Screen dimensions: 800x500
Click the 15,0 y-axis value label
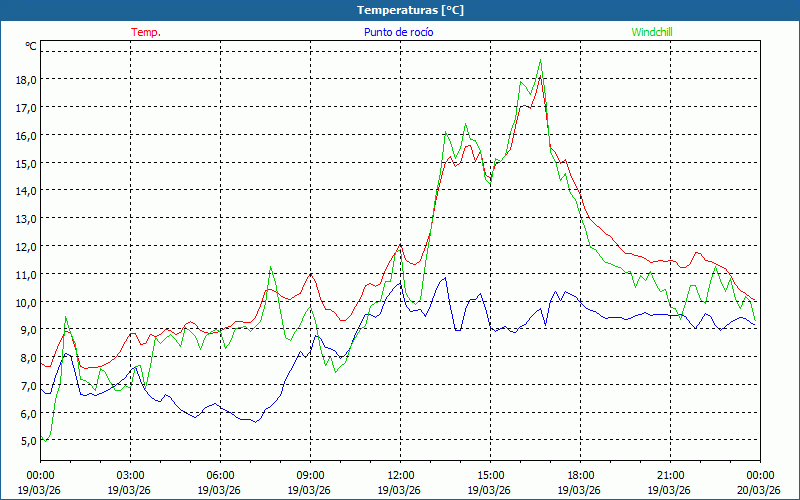[24, 163]
